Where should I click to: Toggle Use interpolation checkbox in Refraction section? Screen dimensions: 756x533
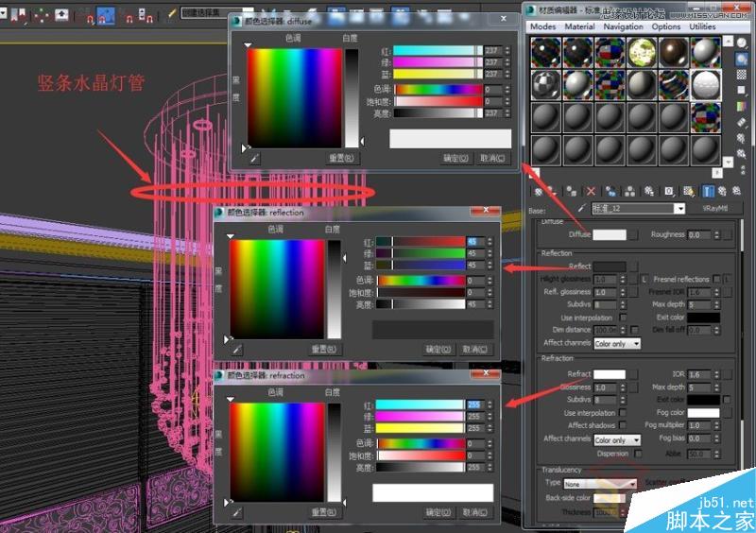(x=623, y=413)
